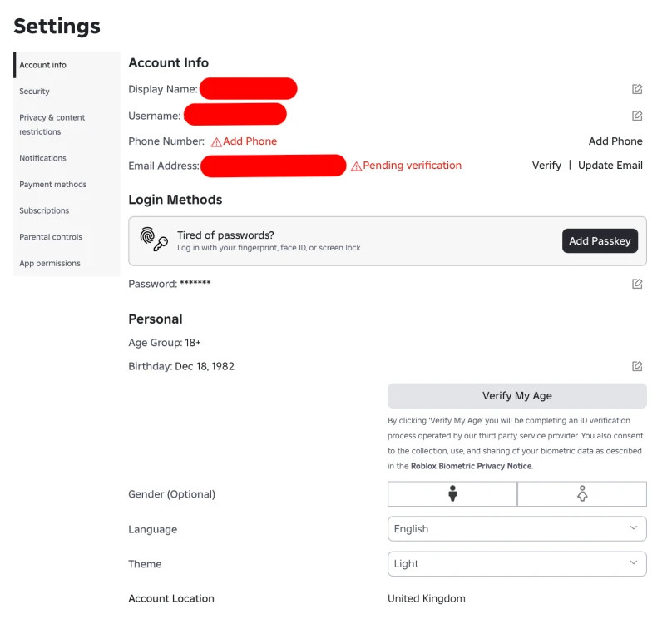Select the female gender option
Image resolution: width=672 pixels, height=619 pixels.
pyautogui.click(x=582, y=494)
